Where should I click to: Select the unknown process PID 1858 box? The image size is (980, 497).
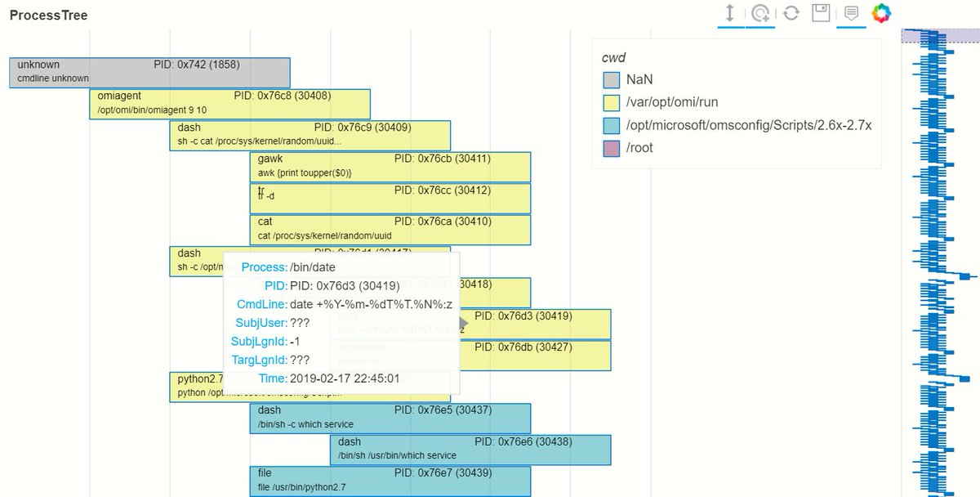149,72
